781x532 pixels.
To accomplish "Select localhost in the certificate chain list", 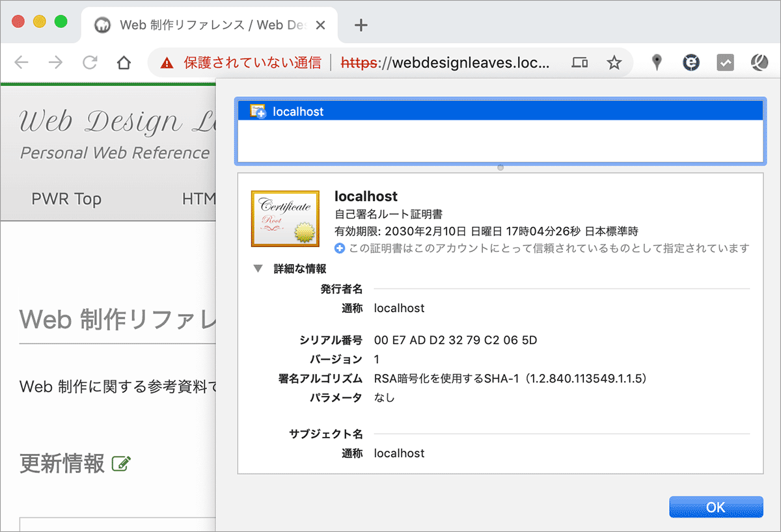I will point(298,112).
